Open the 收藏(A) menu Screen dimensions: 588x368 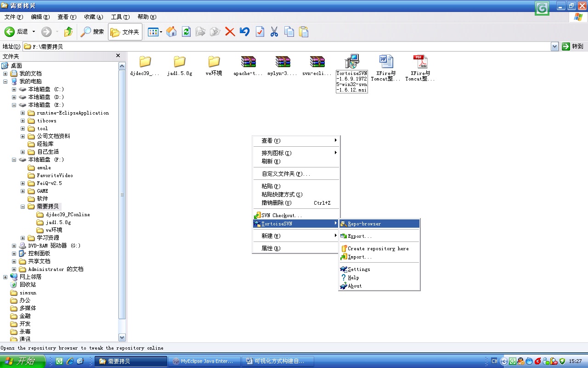tap(94, 17)
